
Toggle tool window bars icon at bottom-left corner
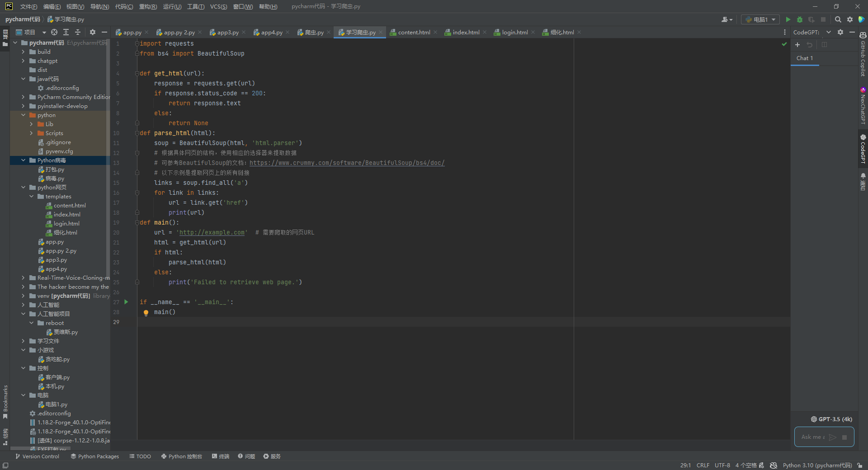[5, 465]
